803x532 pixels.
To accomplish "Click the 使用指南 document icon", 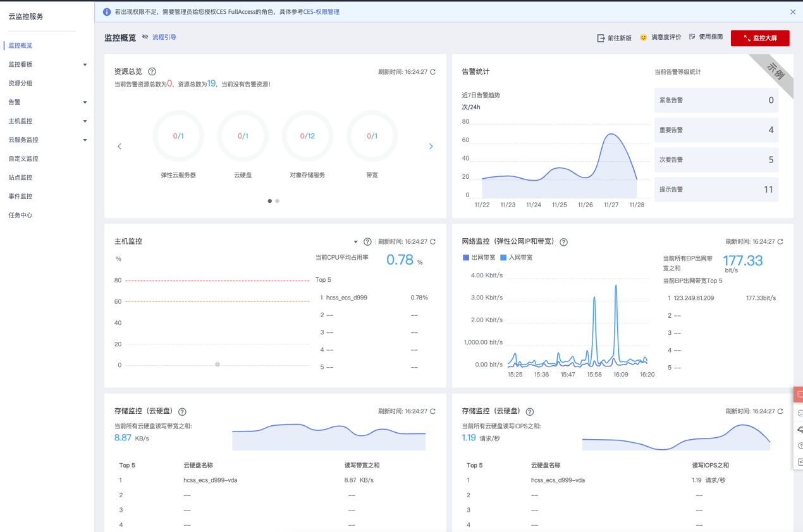I will [x=692, y=37].
